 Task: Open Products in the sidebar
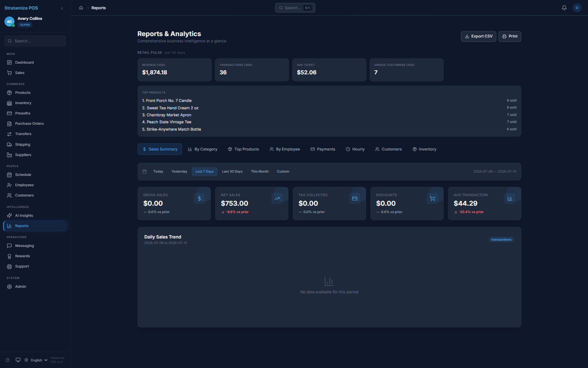35,93
